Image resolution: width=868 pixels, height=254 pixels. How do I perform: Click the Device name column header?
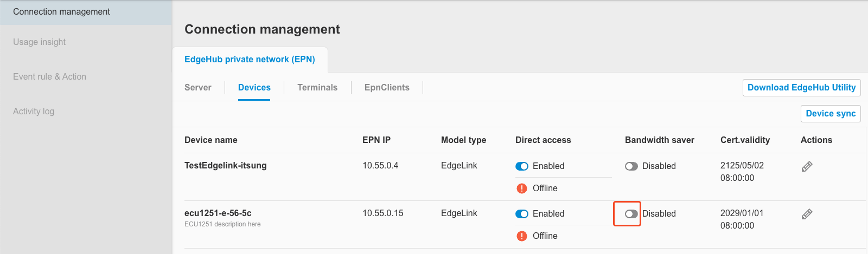[211, 140]
